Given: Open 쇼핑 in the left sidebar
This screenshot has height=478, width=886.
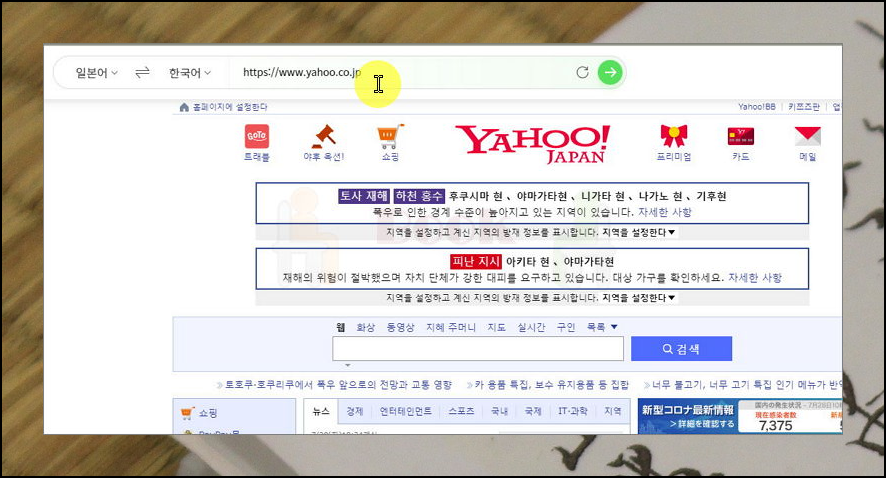Looking at the screenshot, I should [x=207, y=413].
